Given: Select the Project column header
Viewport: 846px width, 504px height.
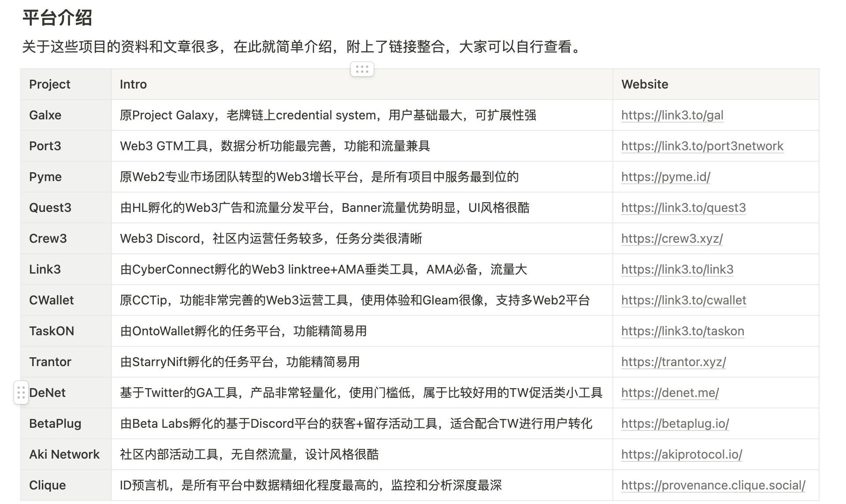Looking at the screenshot, I should coord(66,84).
